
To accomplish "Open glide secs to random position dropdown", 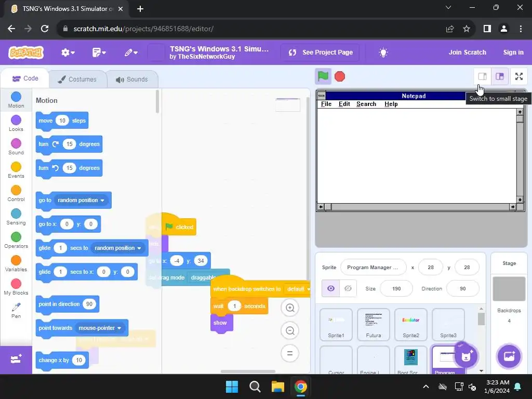I will tap(118, 248).
